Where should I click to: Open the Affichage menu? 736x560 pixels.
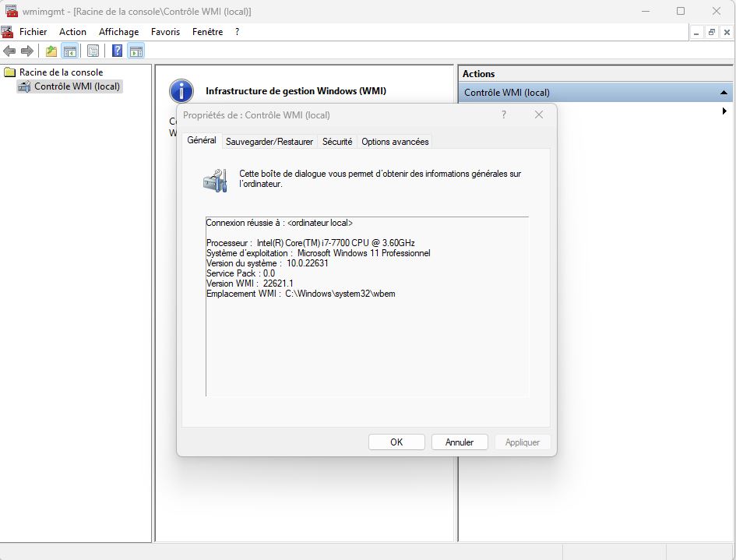[x=118, y=32]
